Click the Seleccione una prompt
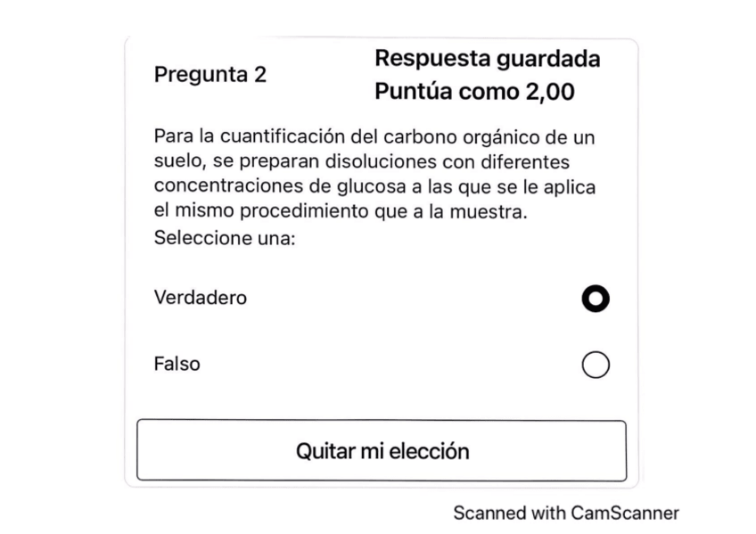 [225, 239]
